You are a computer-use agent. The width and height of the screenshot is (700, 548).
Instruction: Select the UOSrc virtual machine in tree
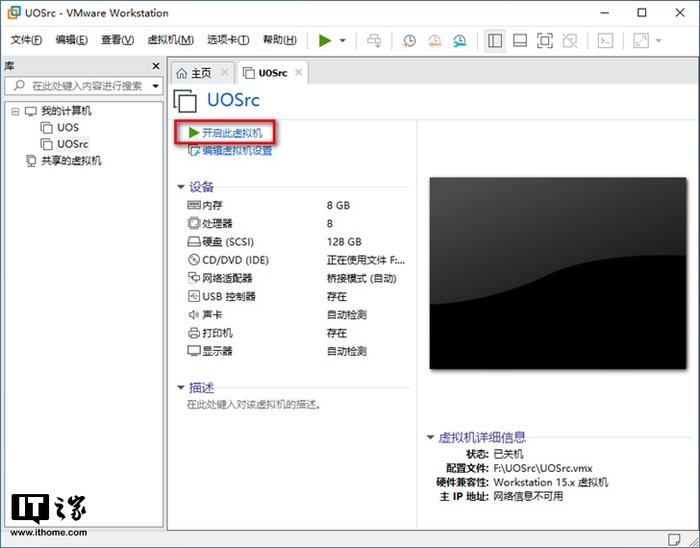(72, 144)
